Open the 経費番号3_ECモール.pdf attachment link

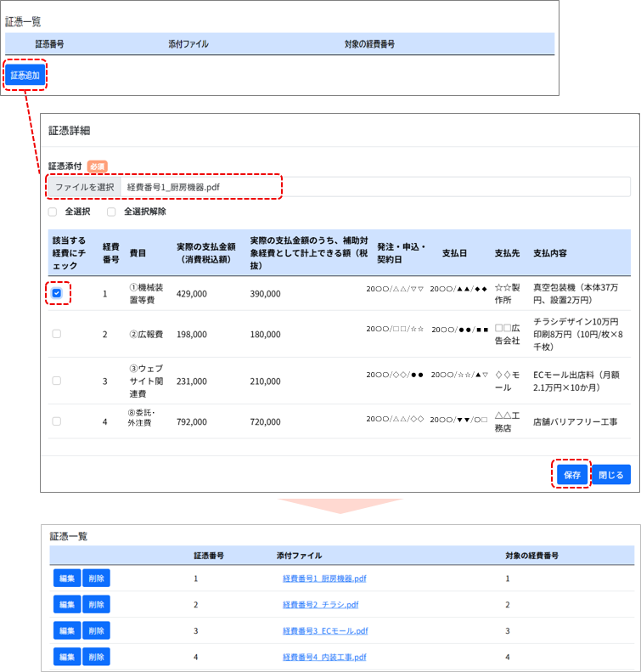pyautogui.click(x=324, y=631)
